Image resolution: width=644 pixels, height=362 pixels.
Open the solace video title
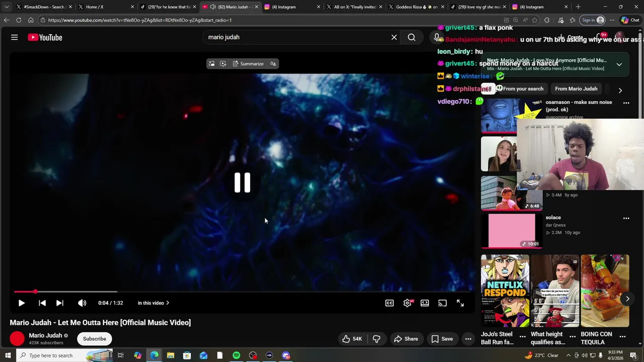click(553, 218)
